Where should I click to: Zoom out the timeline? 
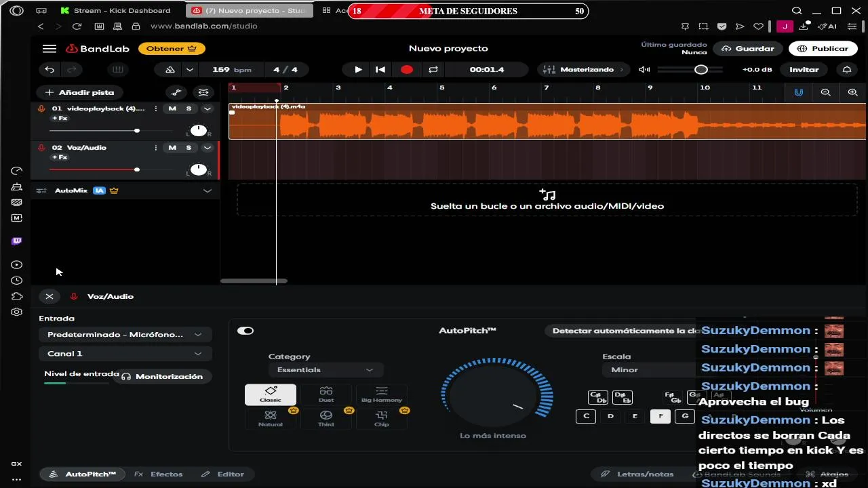point(826,92)
